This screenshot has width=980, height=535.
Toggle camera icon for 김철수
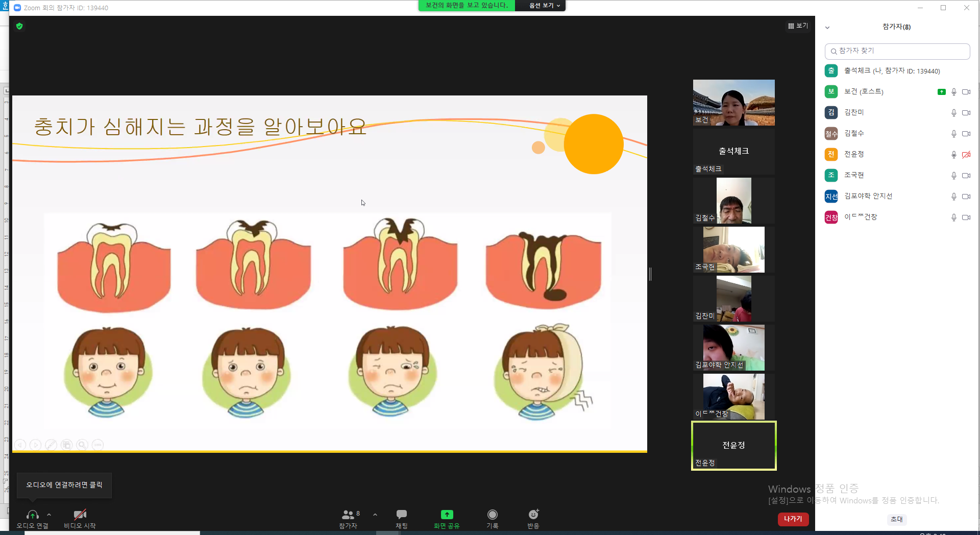(966, 134)
